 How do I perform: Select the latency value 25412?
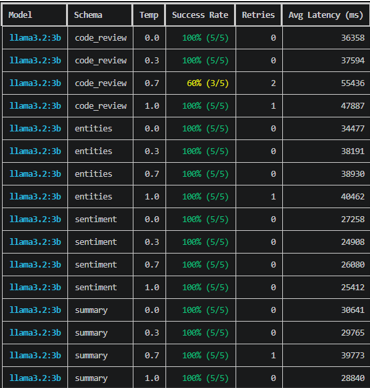[353, 287]
